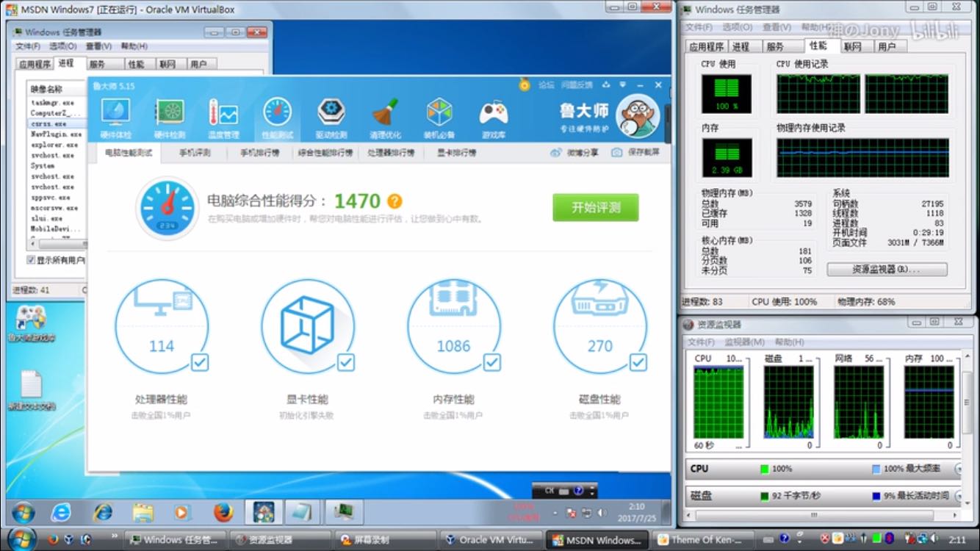This screenshot has width=980, height=551.
Task: Open 监视器(M) menu in Resource Monitor
Action: (x=744, y=342)
